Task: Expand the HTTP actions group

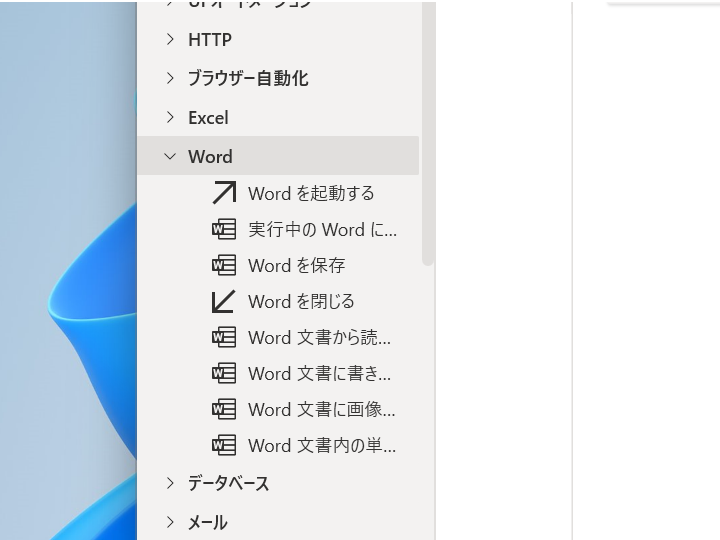Action: 170,39
